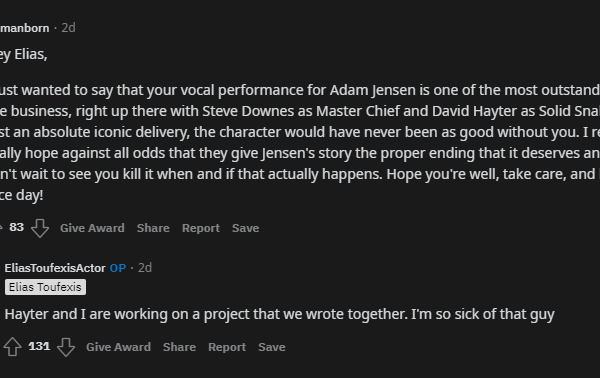Give Award to the 83-point comment
The image size is (600, 378).
(x=92, y=228)
